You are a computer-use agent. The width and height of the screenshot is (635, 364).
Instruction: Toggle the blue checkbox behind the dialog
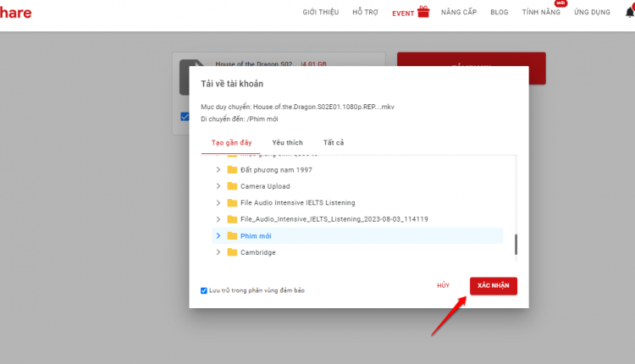pyautogui.click(x=185, y=117)
